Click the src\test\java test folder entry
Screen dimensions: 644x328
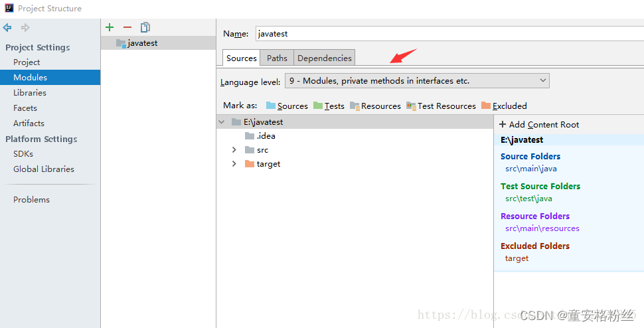point(528,199)
